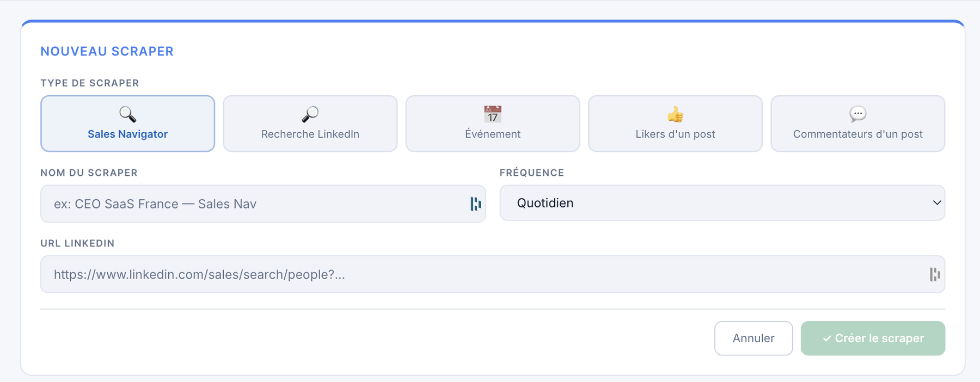Click the magnifying glass icon above Sales Navigator
This screenshot has width=980, height=382.
(x=127, y=114)
